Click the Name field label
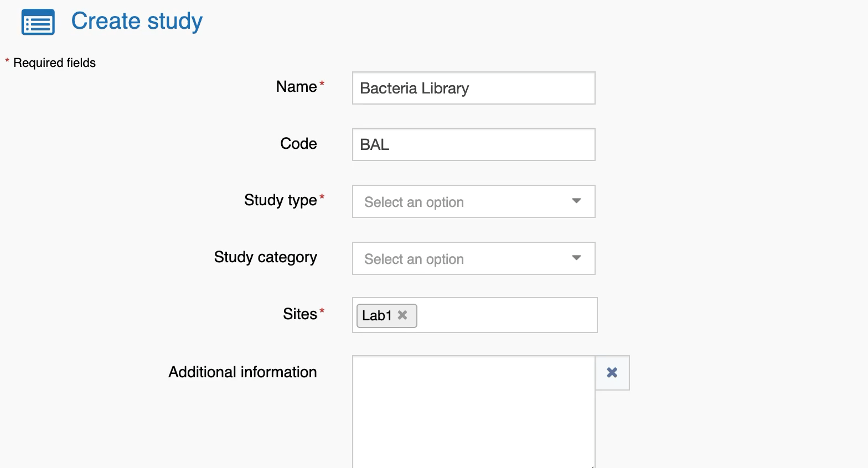Screen dimensions: 868x468 296,87
